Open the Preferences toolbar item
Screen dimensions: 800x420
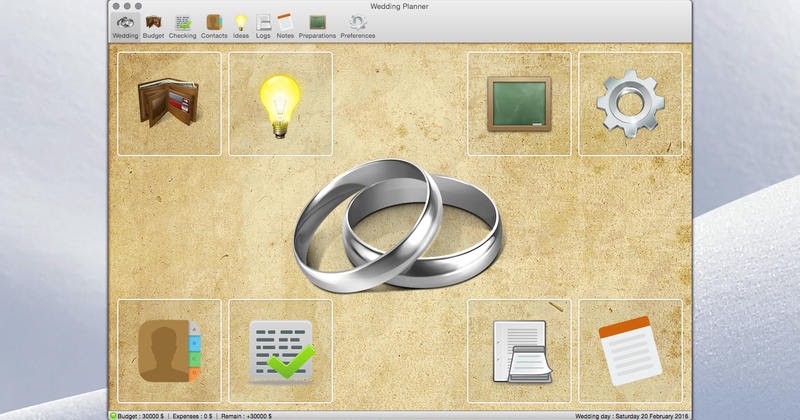point(358,27)
